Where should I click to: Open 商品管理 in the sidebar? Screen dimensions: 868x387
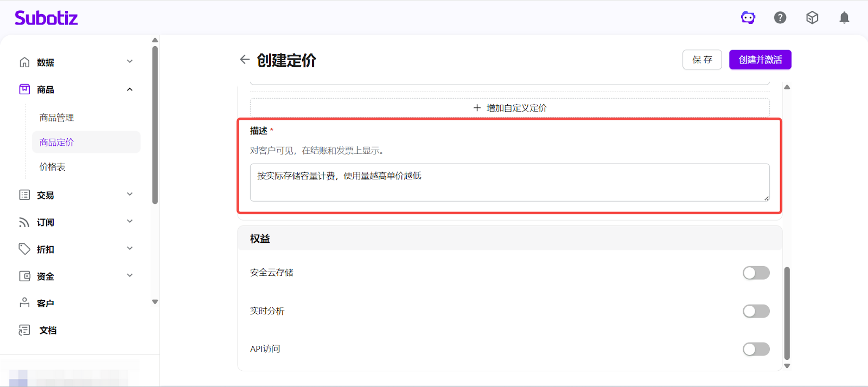[x=57, y=118]
